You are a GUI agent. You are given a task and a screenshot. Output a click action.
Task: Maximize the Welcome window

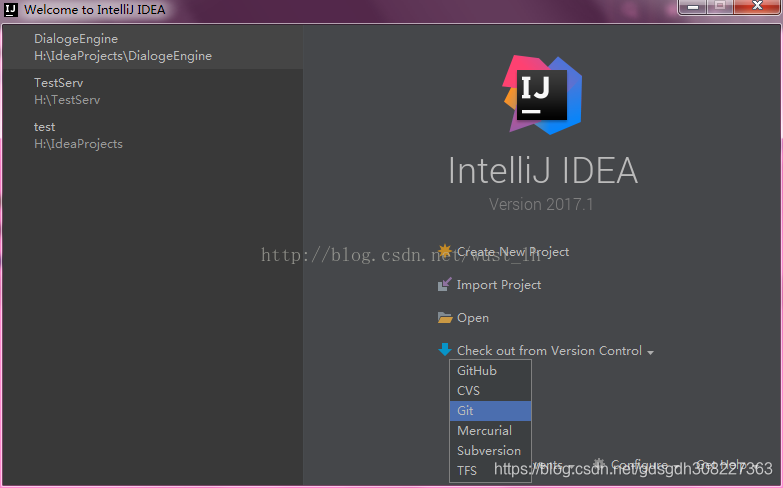(720, 6)
